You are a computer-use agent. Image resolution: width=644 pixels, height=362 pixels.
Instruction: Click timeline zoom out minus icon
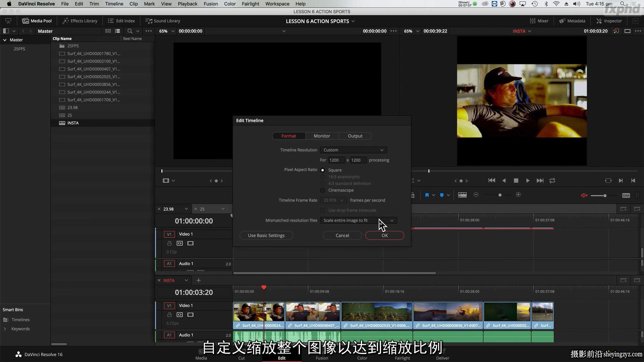[476, 195]
